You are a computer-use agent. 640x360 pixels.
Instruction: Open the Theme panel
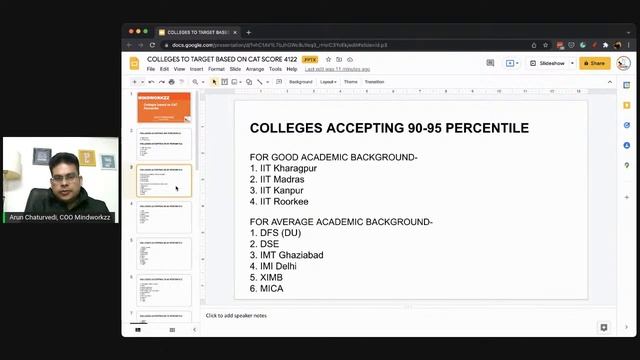[x=351, y=82]
